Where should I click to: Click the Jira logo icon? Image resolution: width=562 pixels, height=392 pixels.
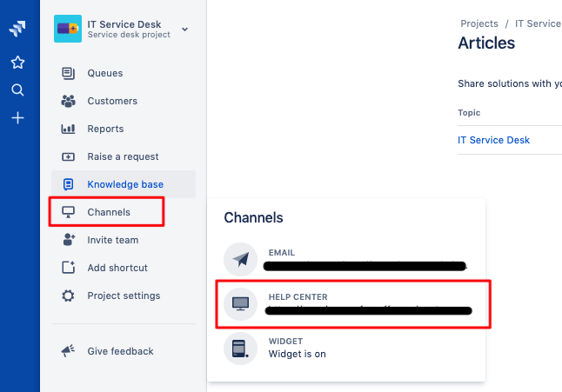click(17, 29)
